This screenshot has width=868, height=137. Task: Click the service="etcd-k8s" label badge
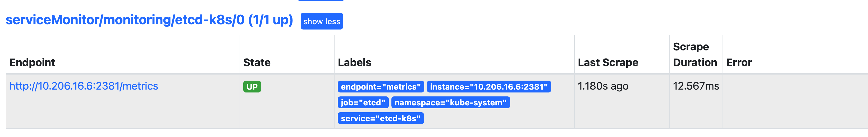380,118
